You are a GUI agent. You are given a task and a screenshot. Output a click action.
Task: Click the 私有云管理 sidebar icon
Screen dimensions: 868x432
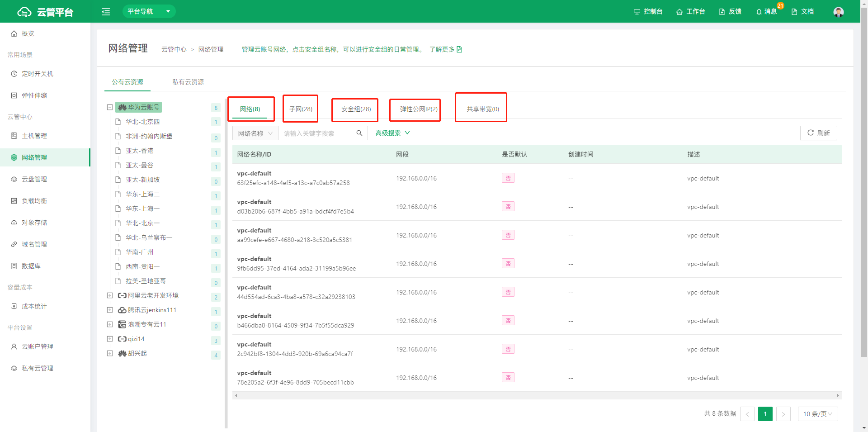(14, 368)
